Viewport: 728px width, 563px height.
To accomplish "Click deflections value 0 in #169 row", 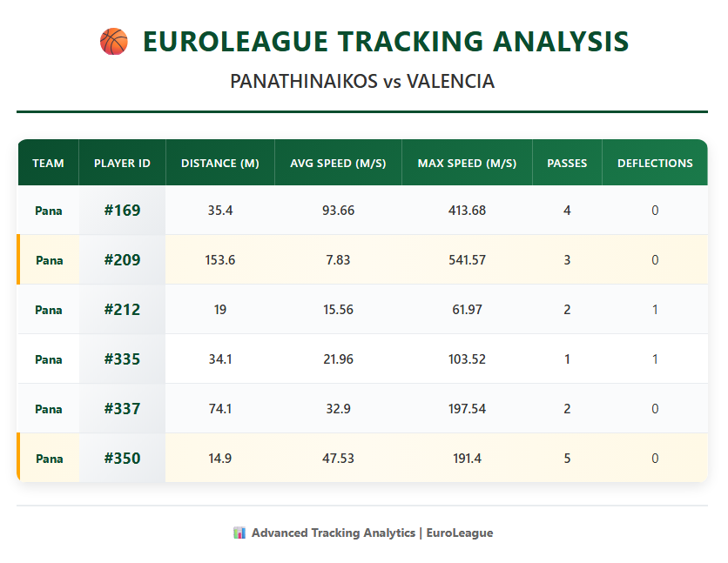I will click(655, 211).
